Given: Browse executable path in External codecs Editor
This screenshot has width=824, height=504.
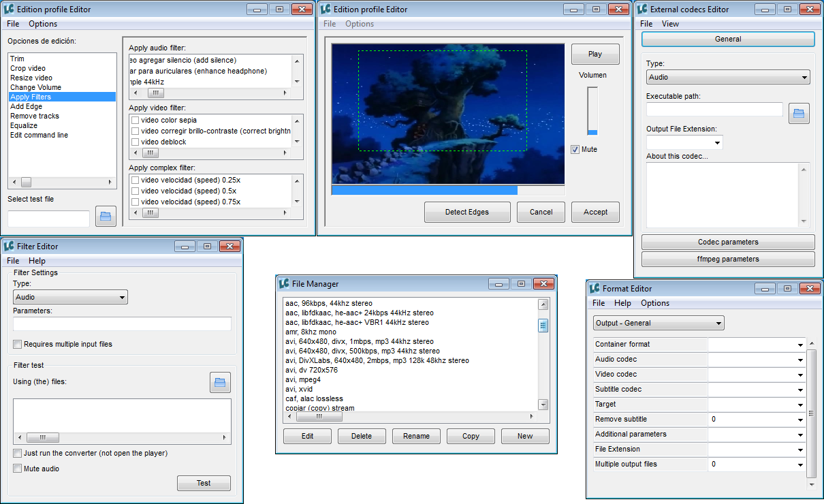Looking at the screenshot, I should tap(799, 113).
